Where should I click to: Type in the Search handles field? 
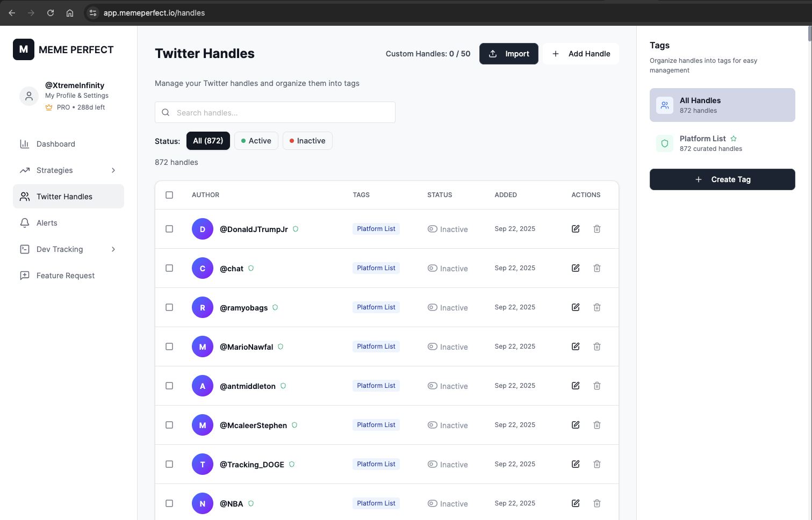pos(275,112)
